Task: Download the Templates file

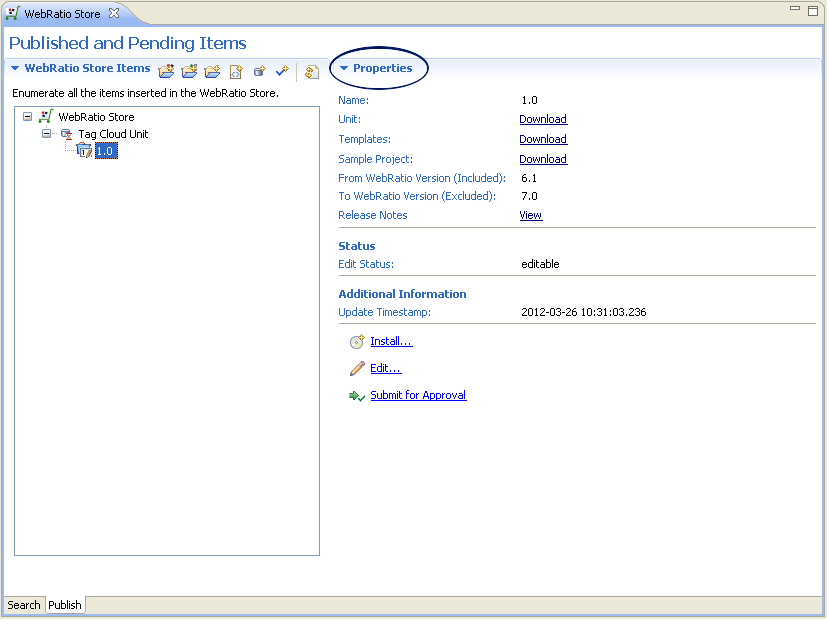Action: tap(543, 139)
